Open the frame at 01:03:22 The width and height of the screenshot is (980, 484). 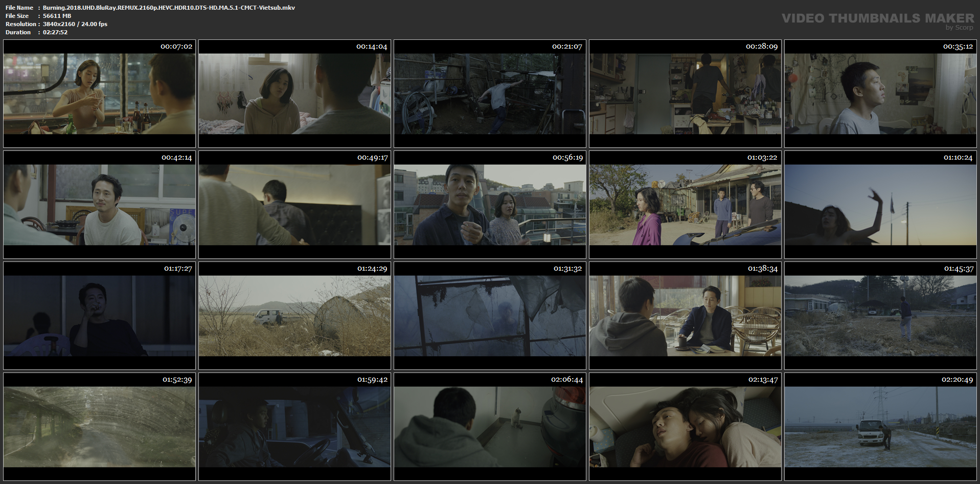pyautogui.click(x=685, y=205)
